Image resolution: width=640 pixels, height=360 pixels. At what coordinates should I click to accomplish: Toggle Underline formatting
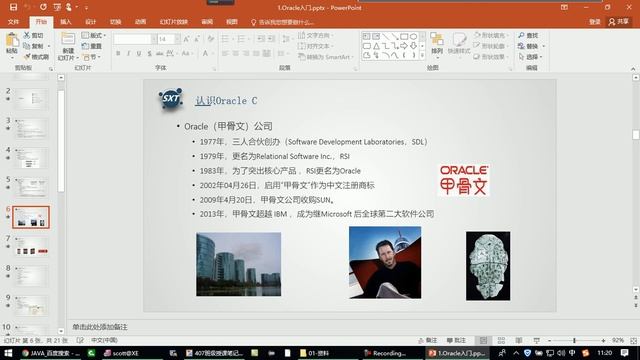click(139, 53)
